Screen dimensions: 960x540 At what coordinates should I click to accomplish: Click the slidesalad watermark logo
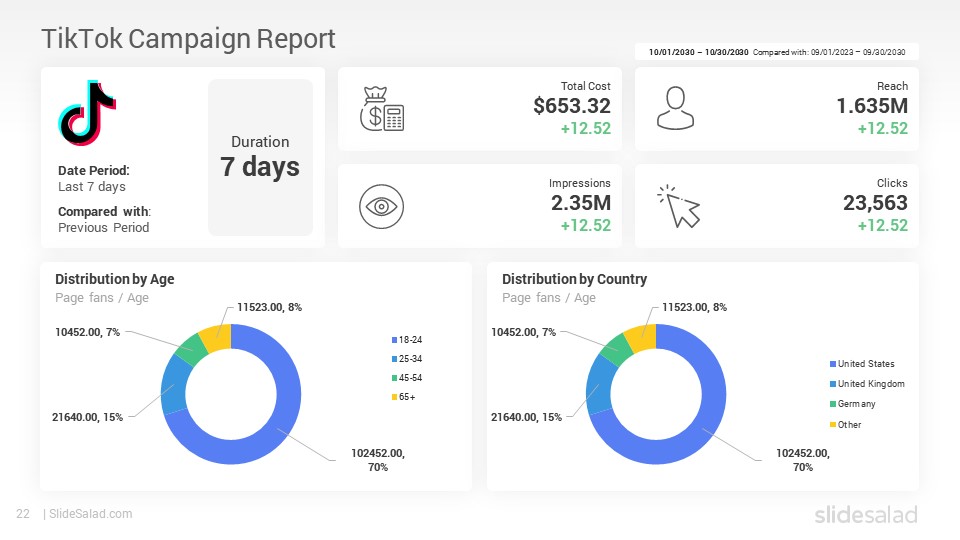click(866, 514)
